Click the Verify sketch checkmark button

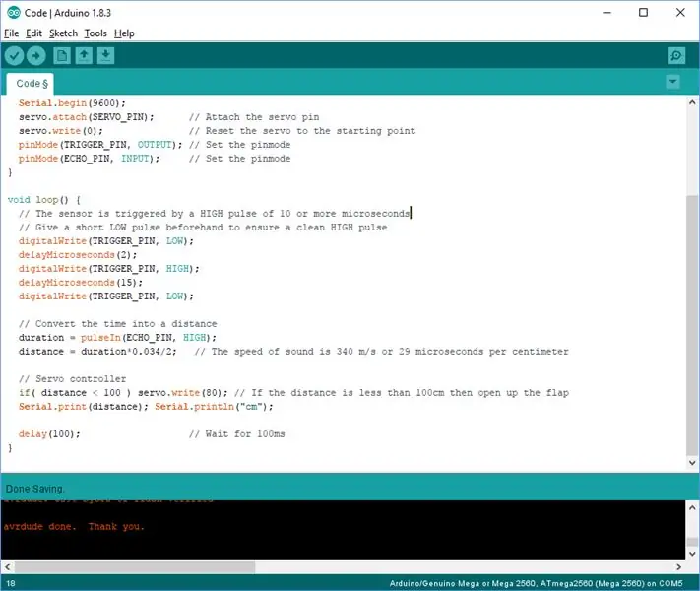pos(14,56)
